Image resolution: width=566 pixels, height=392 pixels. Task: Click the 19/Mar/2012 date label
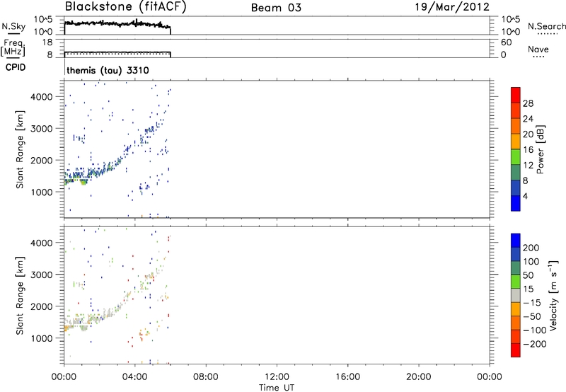coord(452,7)
